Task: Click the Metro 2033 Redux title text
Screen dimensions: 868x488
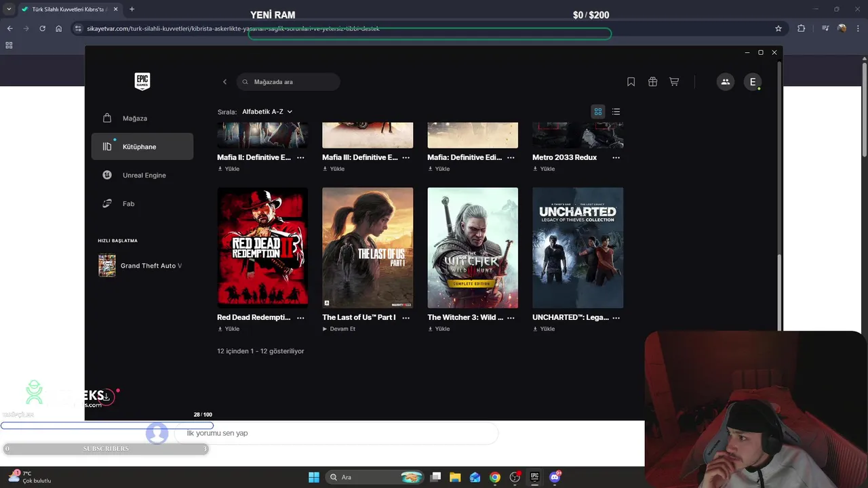Action: click(565, 157)
